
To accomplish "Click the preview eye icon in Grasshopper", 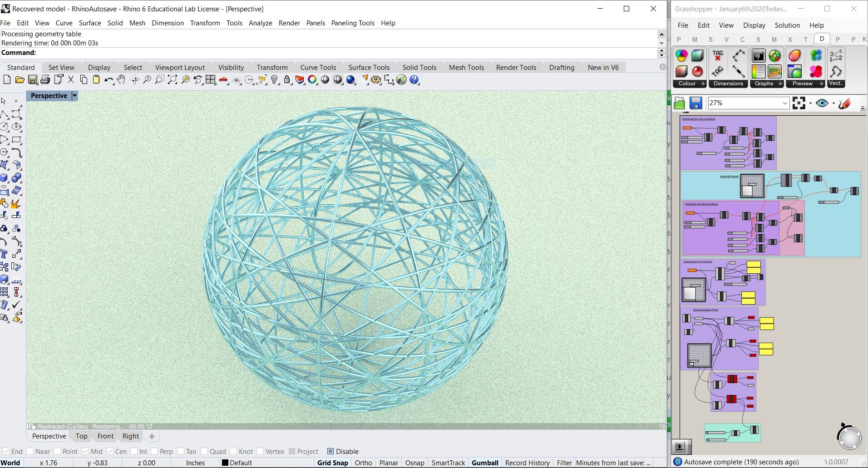I will 823,103.
